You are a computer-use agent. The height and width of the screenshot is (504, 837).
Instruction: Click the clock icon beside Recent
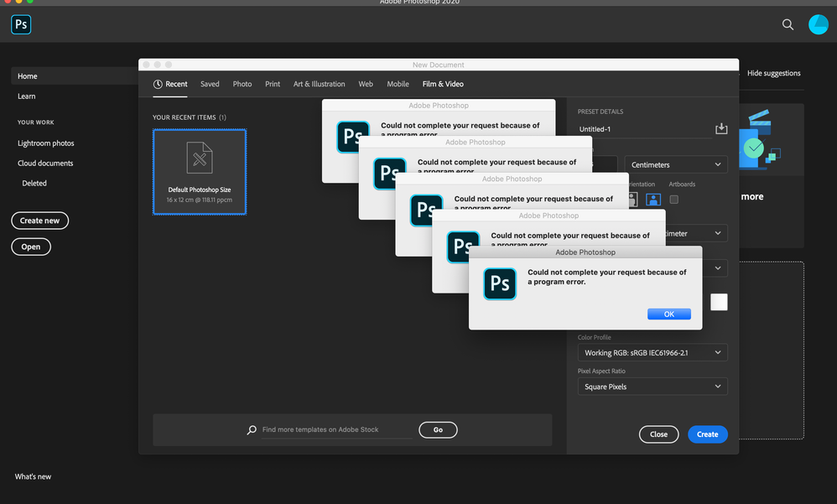[158, 85]
